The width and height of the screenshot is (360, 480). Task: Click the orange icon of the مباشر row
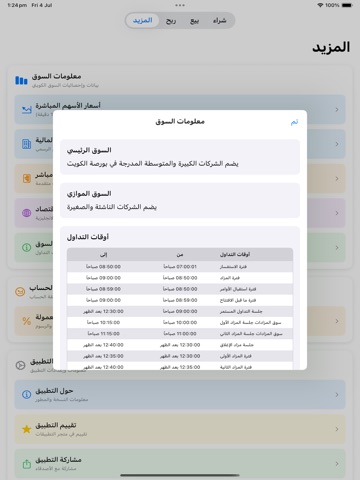click(x=27, y=179)
